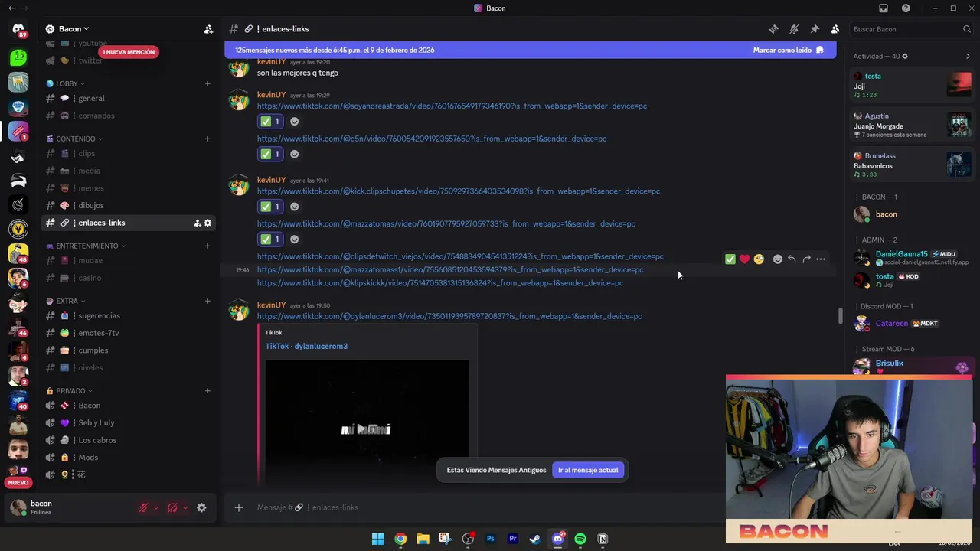
Task: Open the general channel
Action: coord(129,98)
